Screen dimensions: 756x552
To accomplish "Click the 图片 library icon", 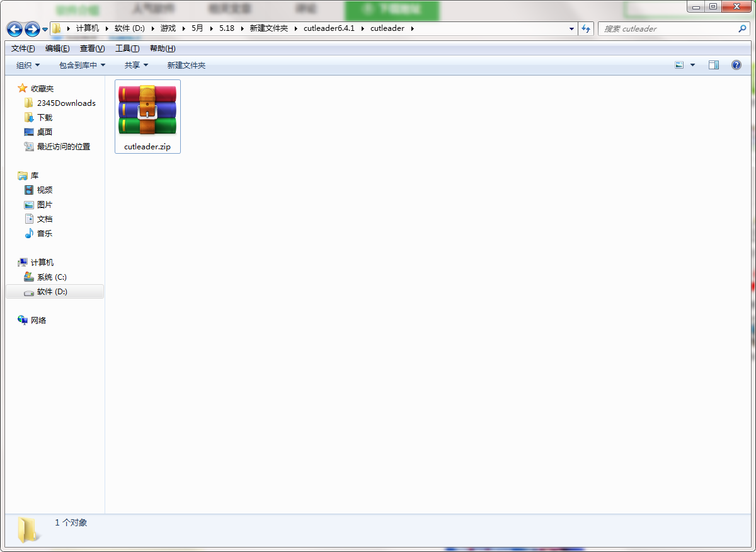I will pyautogui.click(x=28, y=204).
